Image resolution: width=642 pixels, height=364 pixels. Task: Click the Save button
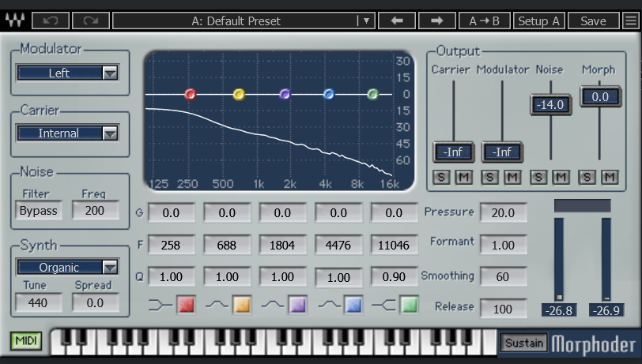[x=593, y=21]
